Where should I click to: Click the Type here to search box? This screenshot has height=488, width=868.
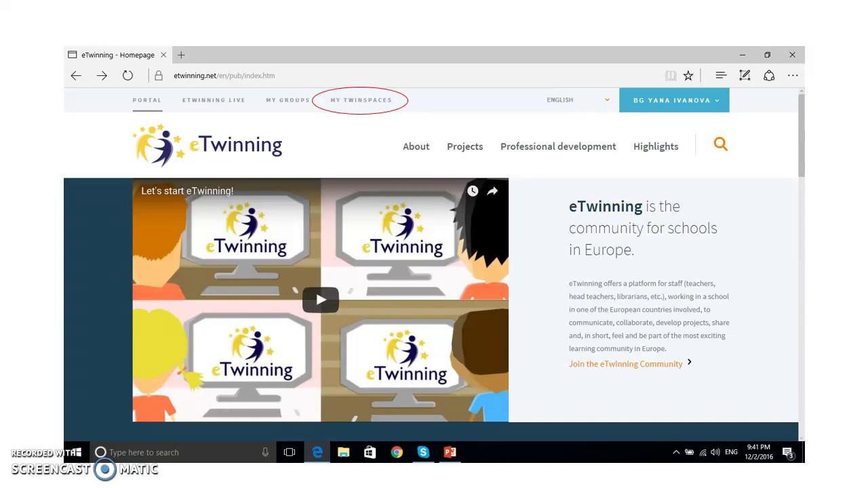pyautogui.click(x=182, y=452)
